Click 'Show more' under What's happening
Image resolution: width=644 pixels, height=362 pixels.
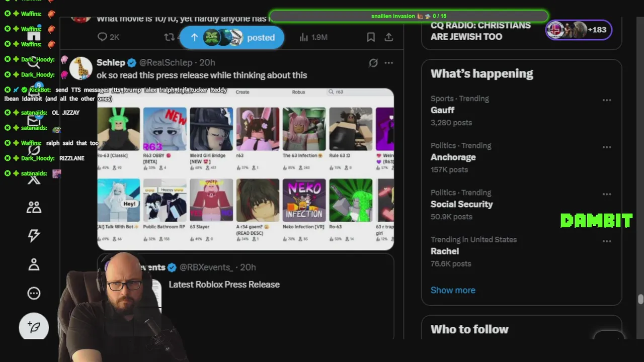click(x=453, y=290)
